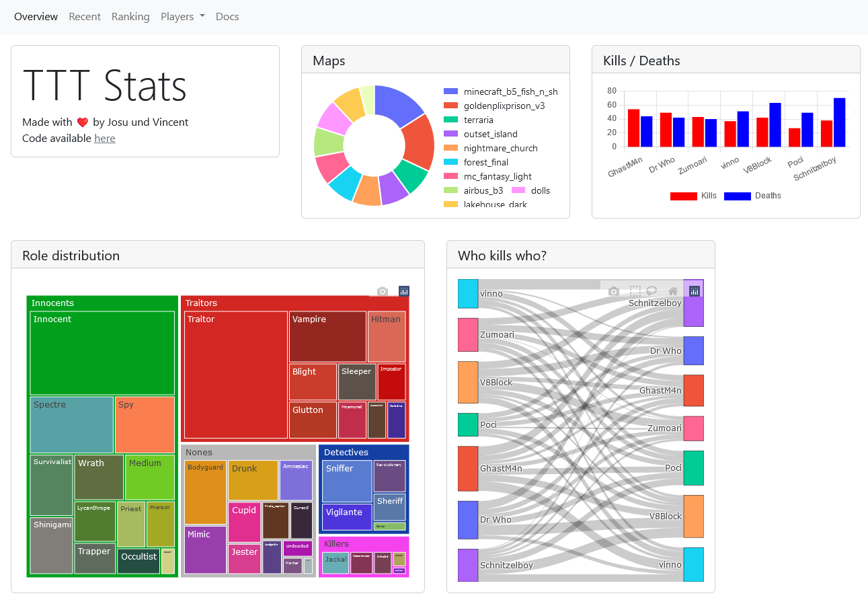Screen dimensions: 868x612
Task: Open the Docs page
Action: [227, 17]
